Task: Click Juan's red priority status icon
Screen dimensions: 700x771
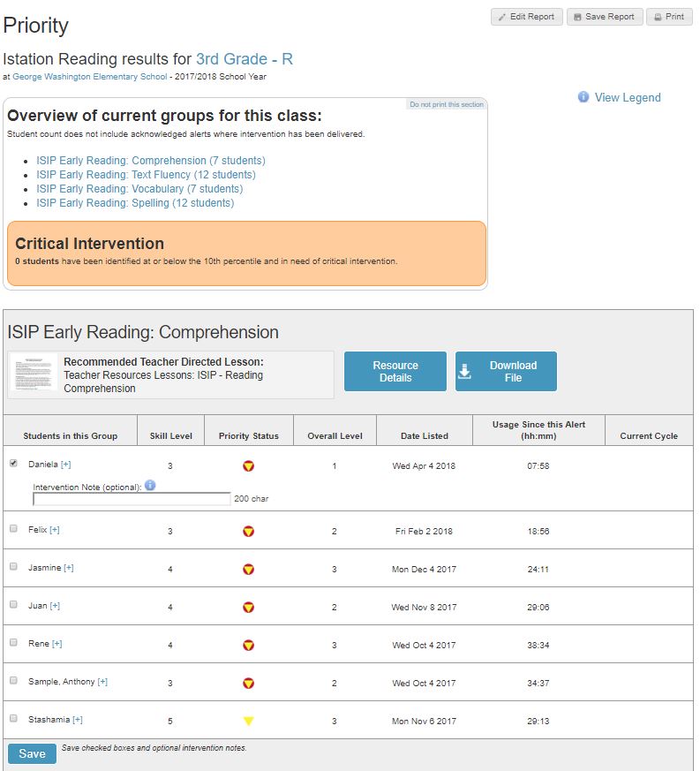Action: 248,608
